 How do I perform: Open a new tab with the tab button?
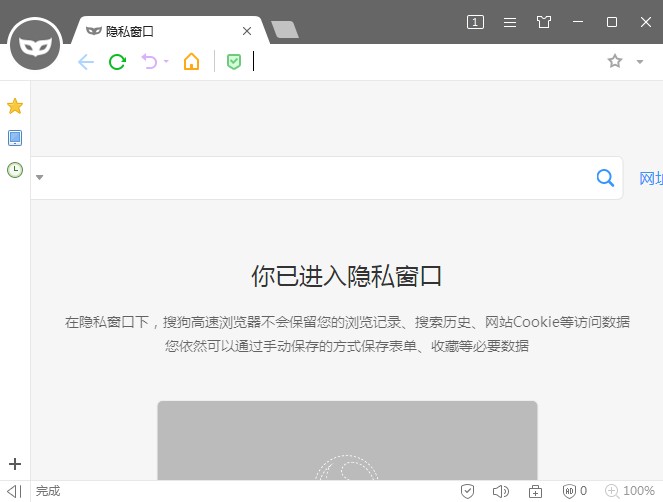tap(285, 30)
